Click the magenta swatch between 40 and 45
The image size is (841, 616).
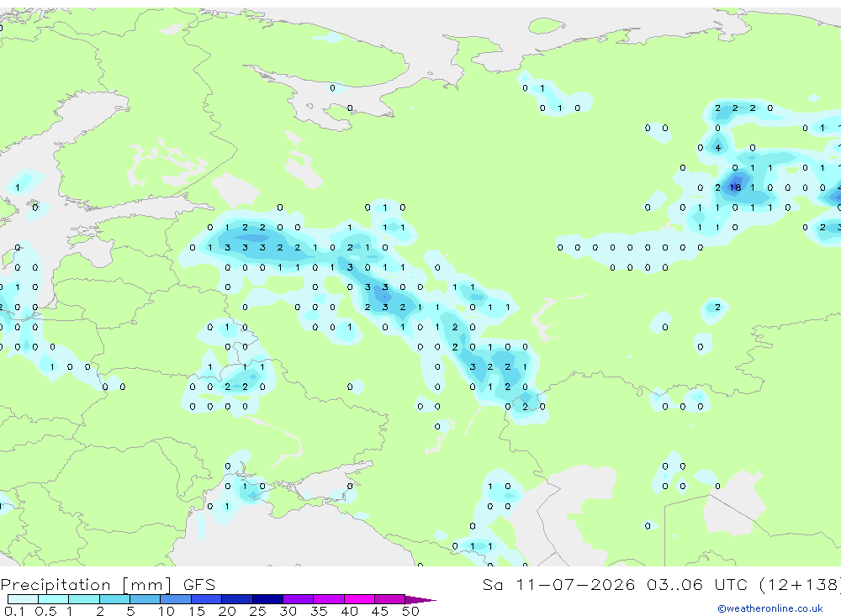click(x=359, y=599)
